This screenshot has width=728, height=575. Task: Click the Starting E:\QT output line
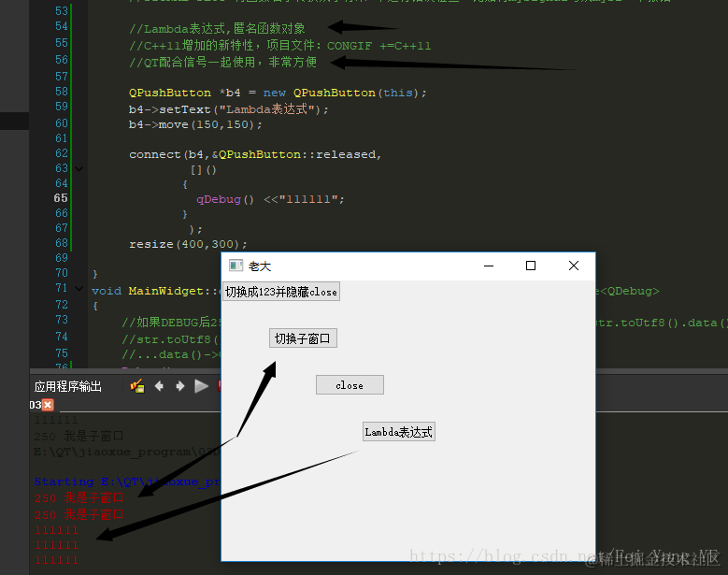pyautogui.click(x=127, y=482)
